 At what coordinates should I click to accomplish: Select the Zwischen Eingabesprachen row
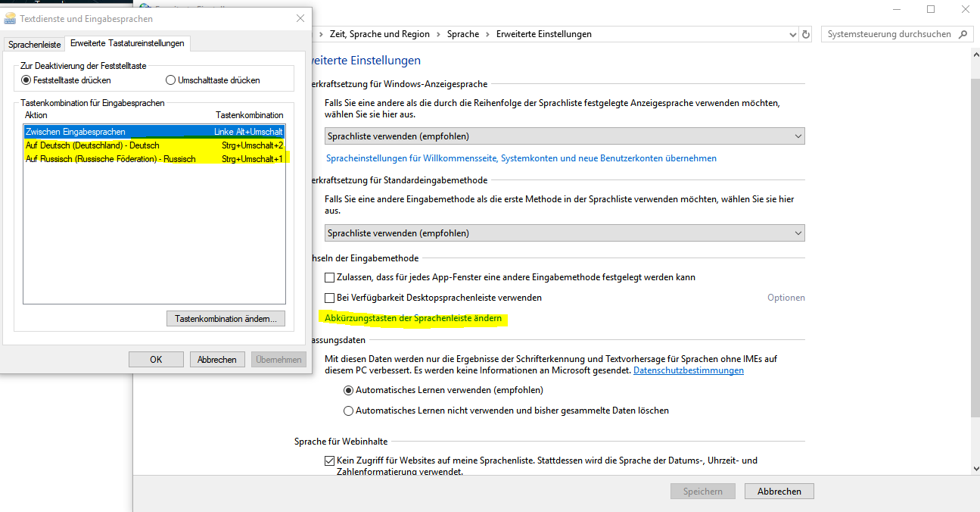click(154, 132)
